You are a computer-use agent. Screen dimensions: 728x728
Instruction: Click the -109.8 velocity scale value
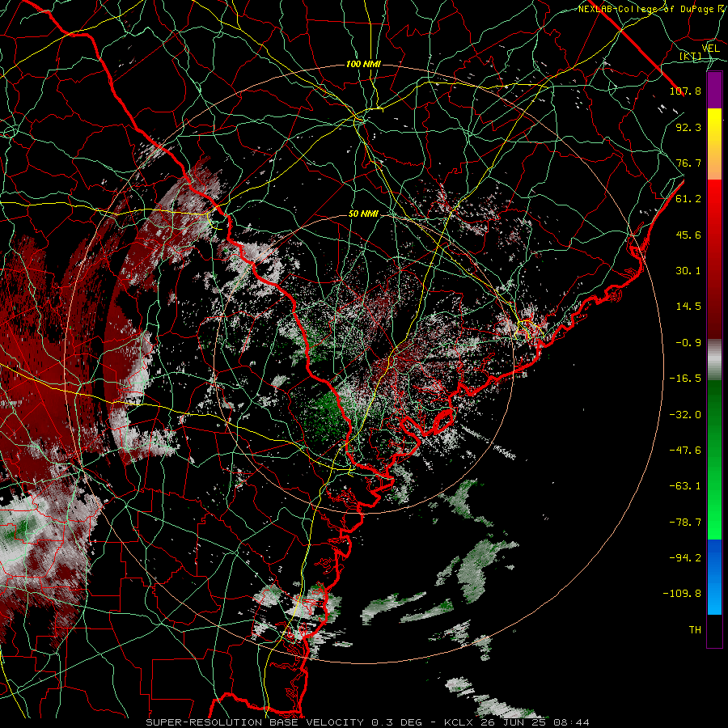pos(682,594)
